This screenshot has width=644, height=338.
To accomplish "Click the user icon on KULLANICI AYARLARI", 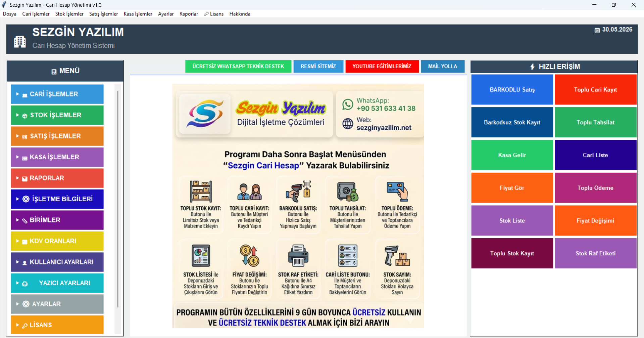I will (x=25, y=263).
